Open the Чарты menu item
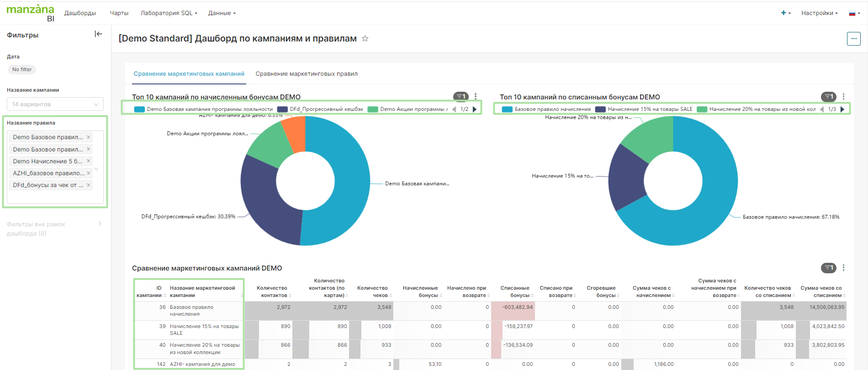 pos(119,13)
